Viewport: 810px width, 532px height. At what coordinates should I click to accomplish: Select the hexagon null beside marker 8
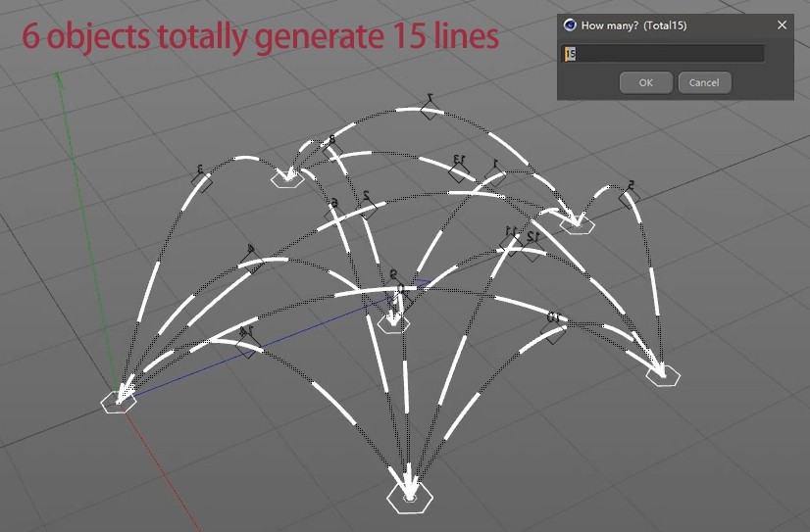point(287,179)
